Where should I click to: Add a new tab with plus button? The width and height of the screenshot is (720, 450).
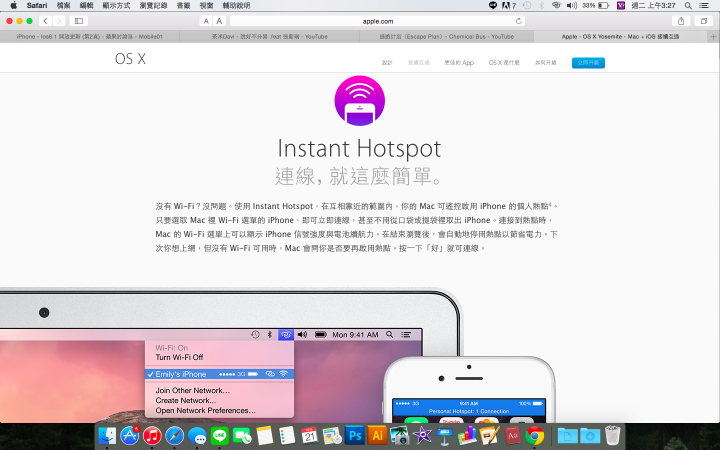[714, 37]
